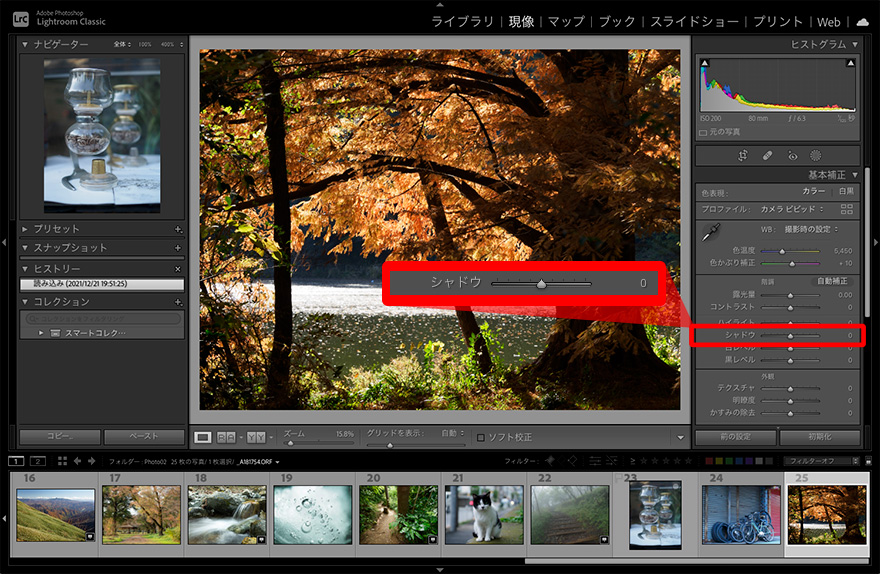The image size is (880, 574).
Task: Click the 初期化 reset button
Action: (819, 437)
